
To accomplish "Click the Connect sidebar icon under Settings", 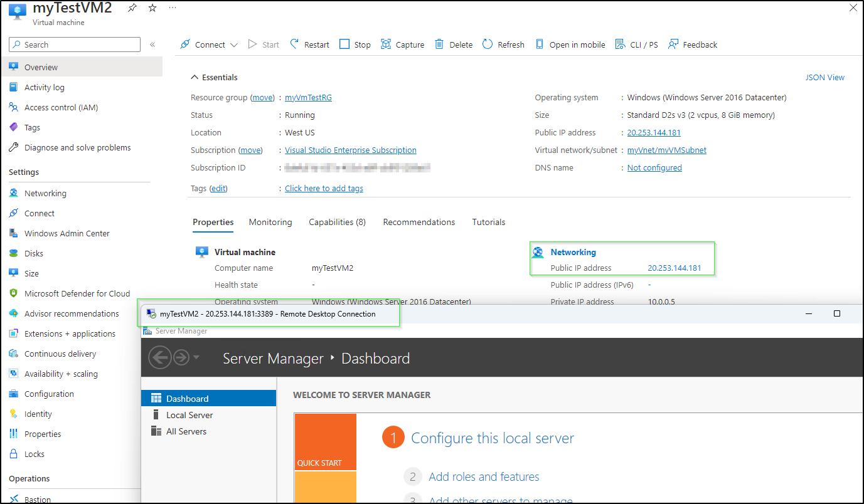I will (x=13, y=213).
